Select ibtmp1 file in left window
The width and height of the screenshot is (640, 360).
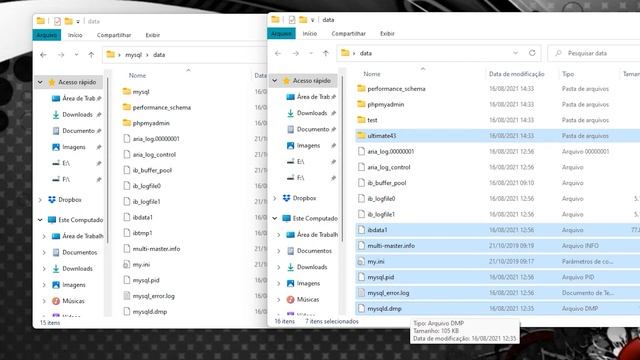point(138,233)
